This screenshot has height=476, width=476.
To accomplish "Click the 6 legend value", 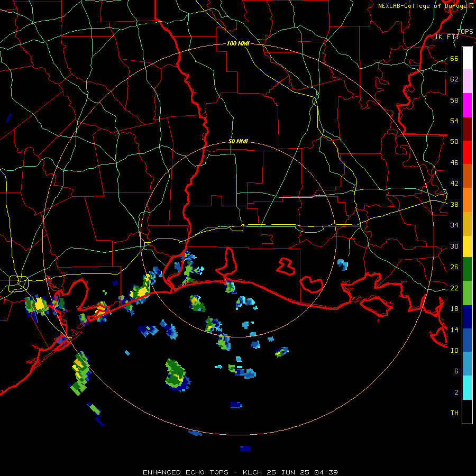I will pyautogui.click(x=456, y=371).
